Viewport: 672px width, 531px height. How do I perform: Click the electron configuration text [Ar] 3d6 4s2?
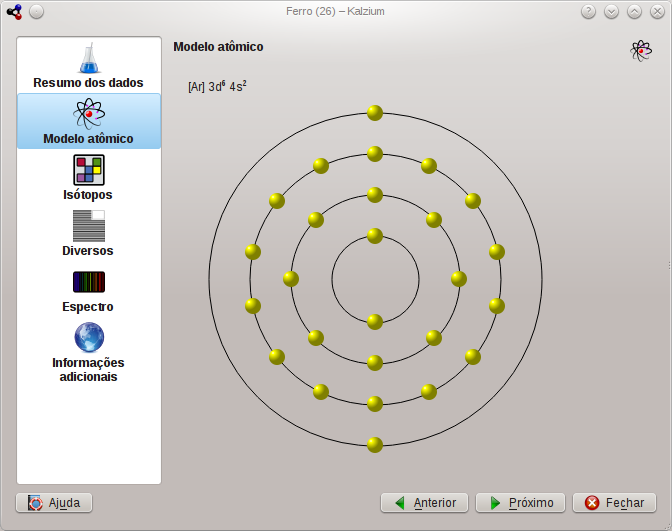(217, 86)
